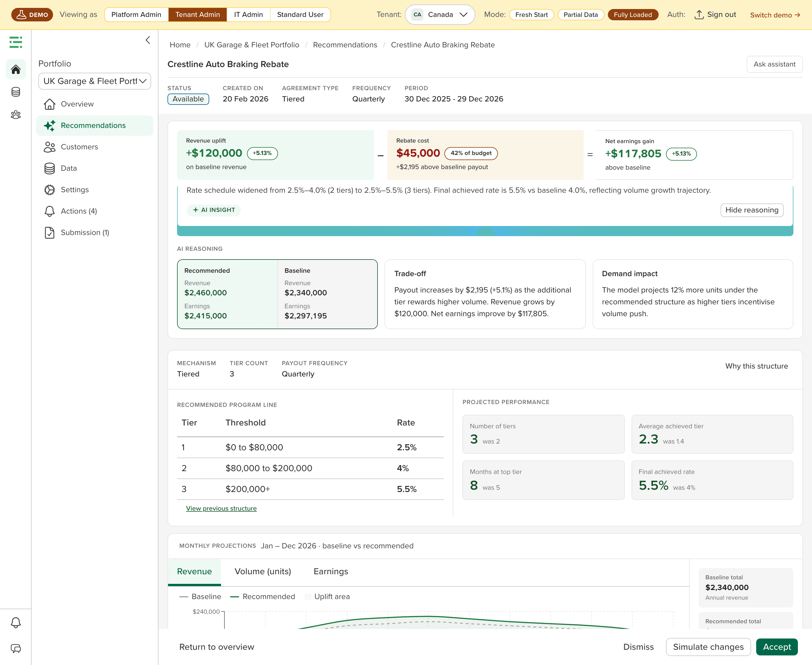Click the DEMO flask badge
The width and height of the screenshot is (812, 665).
pos(32,15)
